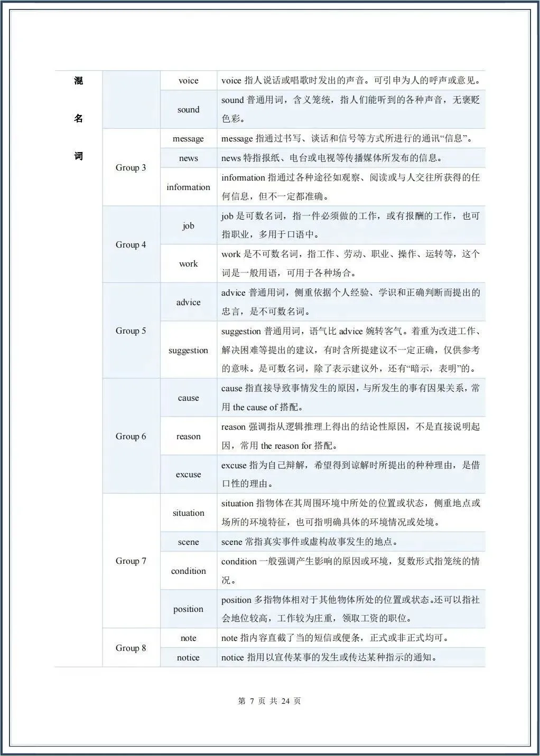
Task: Select the 'job' cell in Group 4
Action: point(189,225)
